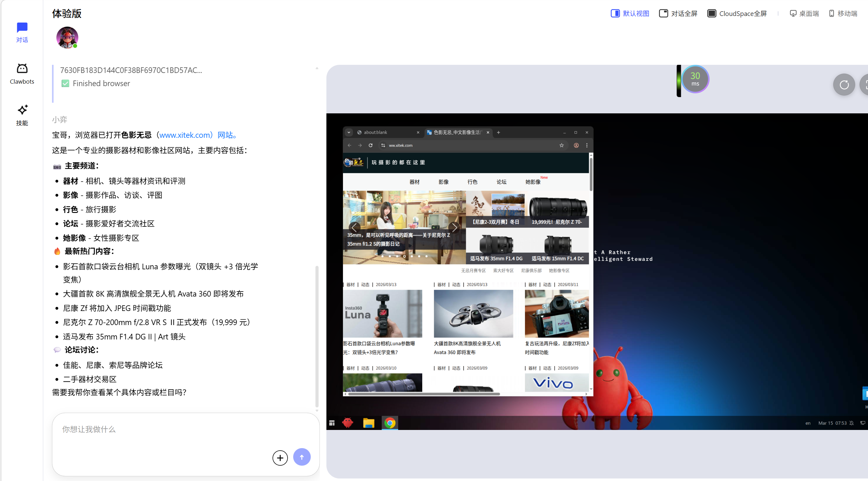Open the 尼康俱乐部 link
868x481 pixels.
click(531, 271)
